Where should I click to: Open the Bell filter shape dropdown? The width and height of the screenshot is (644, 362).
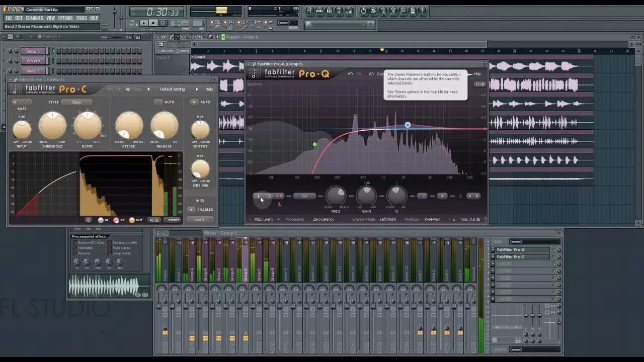(304, 196)
